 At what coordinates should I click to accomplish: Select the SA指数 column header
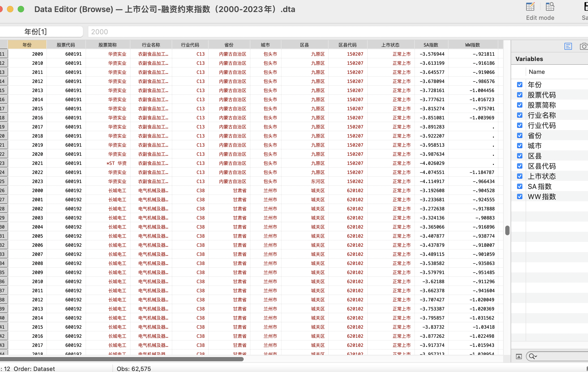tap(431, 45)
